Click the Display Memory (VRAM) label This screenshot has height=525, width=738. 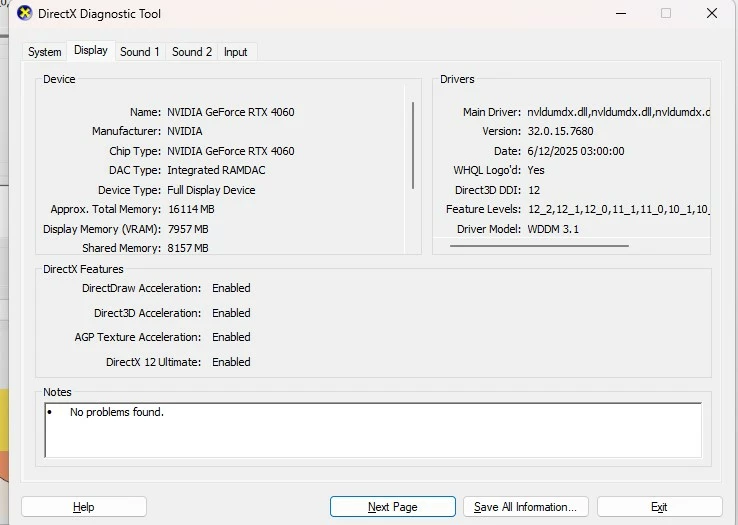click(102, 229)
